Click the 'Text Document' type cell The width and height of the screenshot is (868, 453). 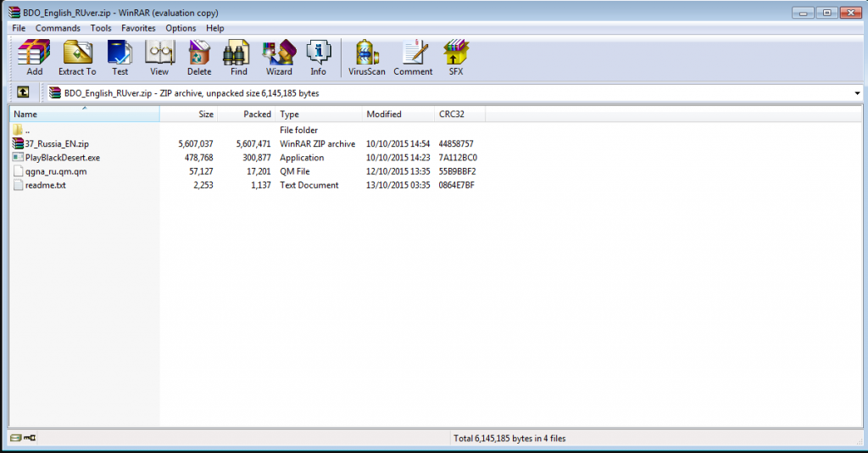[x=309, y=186]
